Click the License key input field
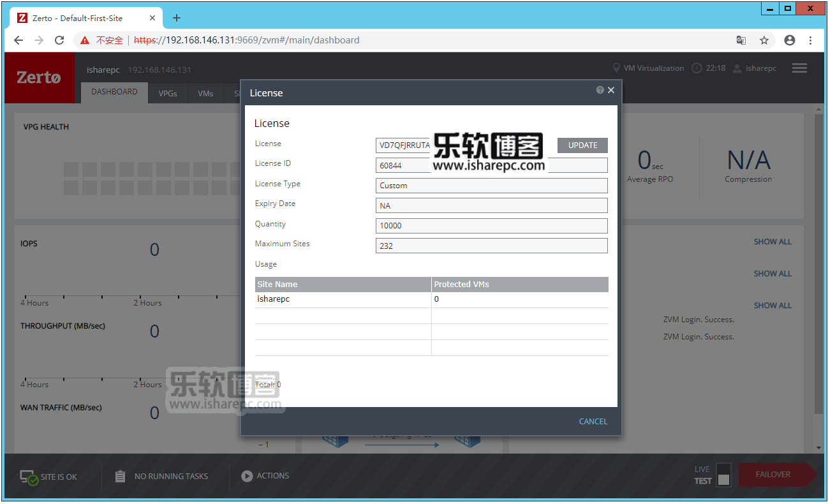This screenshot has height=504, width=828. [x=404, y=145]
